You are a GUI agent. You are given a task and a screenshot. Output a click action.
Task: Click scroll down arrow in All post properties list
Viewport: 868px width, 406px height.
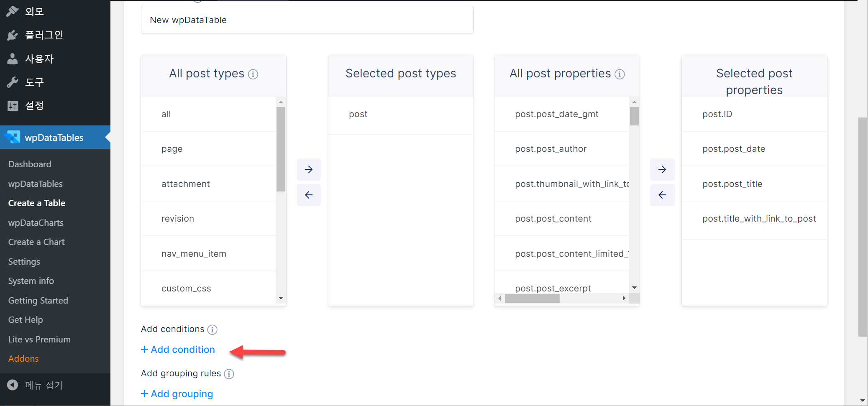[635, 288]
